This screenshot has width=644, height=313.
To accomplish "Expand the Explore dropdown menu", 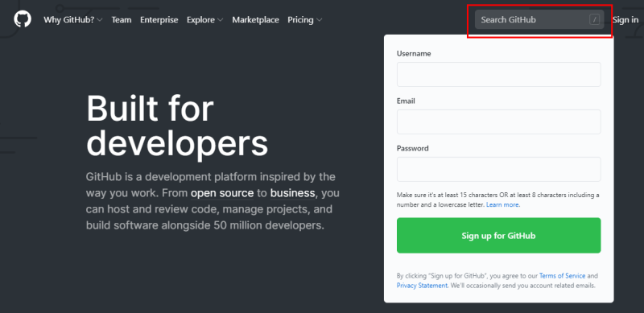I will click(x=205, y=20).
